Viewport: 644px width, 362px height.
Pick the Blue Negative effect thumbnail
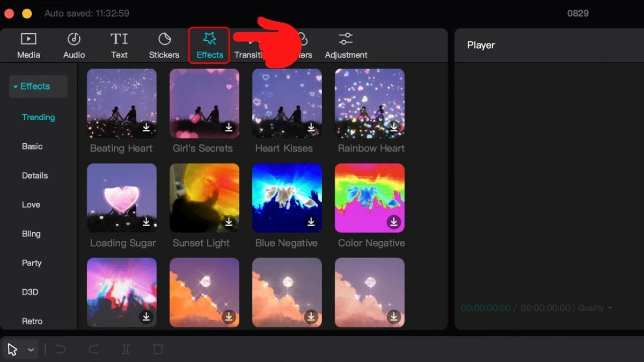pos(287,198)
